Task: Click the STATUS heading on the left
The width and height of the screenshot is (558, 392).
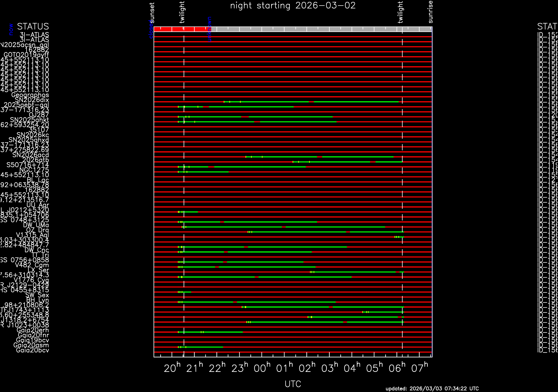Action: click(33, 26)
